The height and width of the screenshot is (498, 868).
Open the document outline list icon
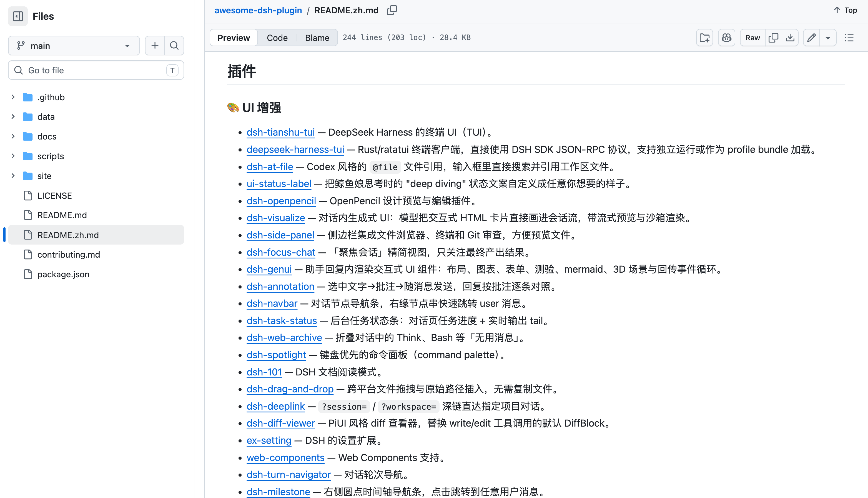[849, 38]
